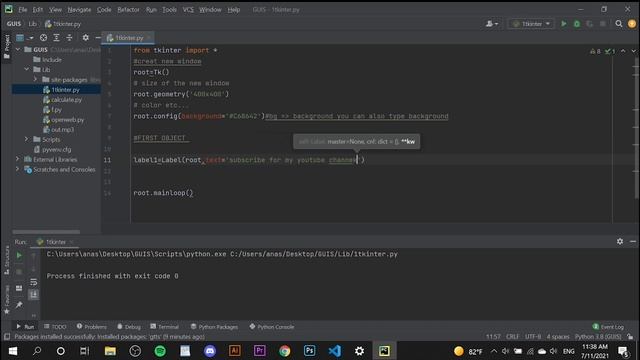Hide Run tool window with minus icon
The width and height of the screenshot is (640, 360).
pyautogui.click(x=632, y=241)
